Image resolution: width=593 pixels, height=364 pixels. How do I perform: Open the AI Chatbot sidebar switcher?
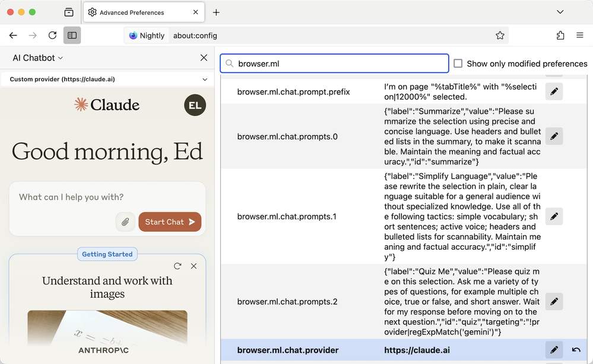pos(38,58)
